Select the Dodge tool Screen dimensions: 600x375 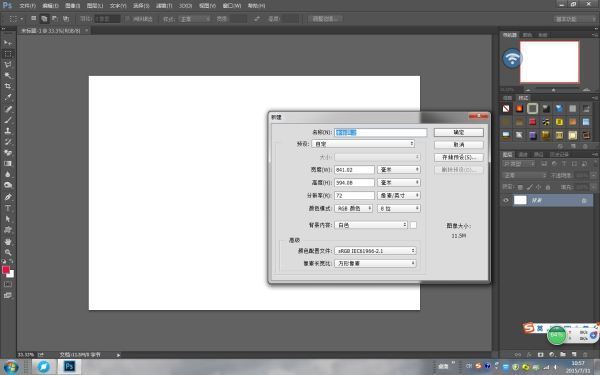point(8,185)
